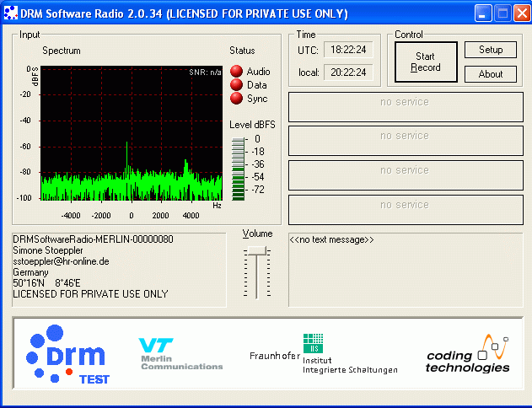Viewport: 532px width, 408px height.
Task: Click the Germany text line
Action: pyautogui.click(x=30, y=272)
